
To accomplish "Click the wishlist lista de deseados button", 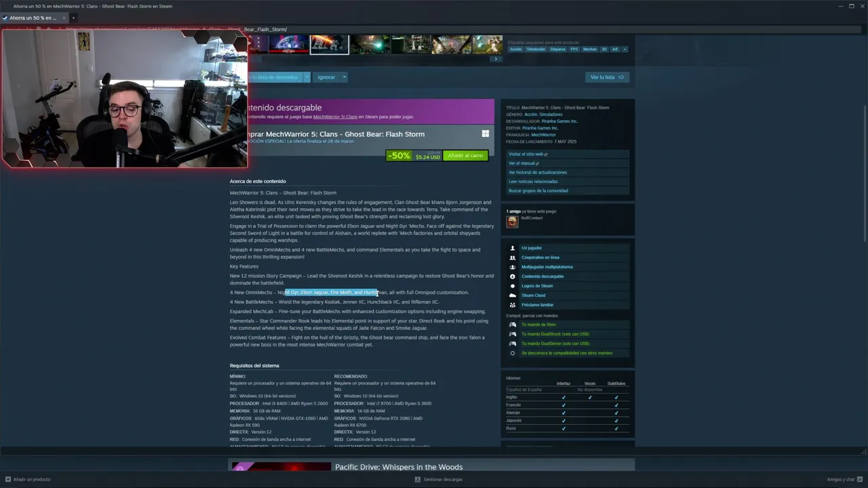I will coord(275,77).
